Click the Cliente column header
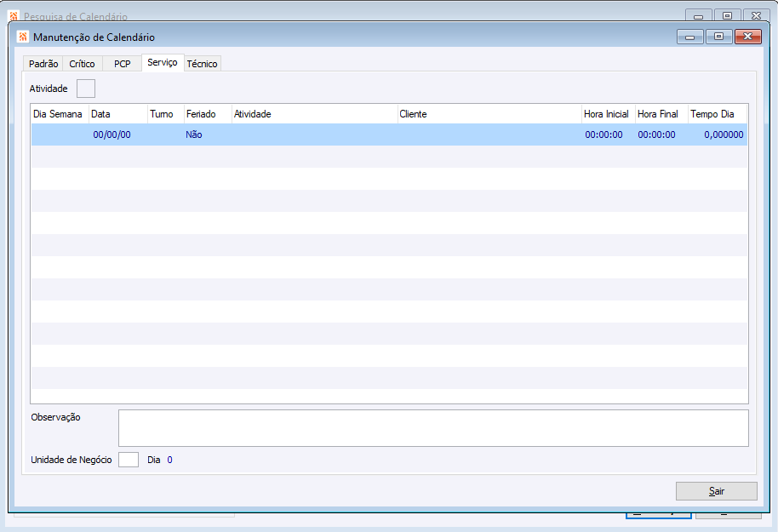778x532 pixels. [489, 114]
